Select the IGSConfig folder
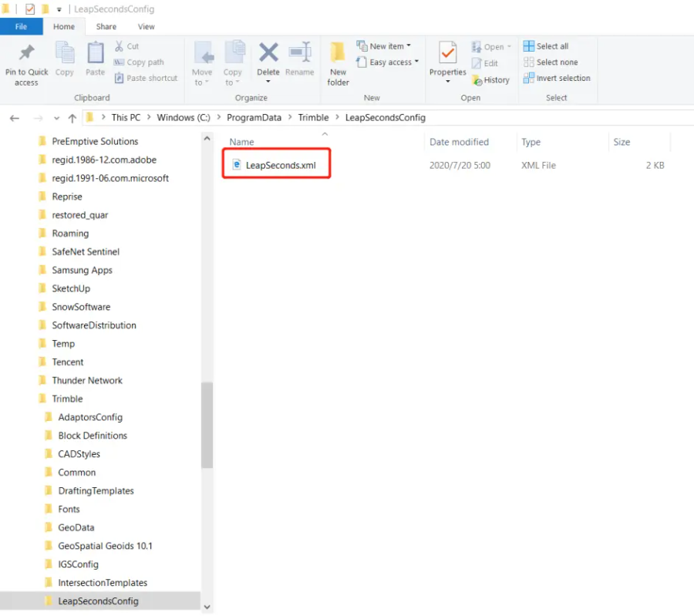 [x=79, y=564]
